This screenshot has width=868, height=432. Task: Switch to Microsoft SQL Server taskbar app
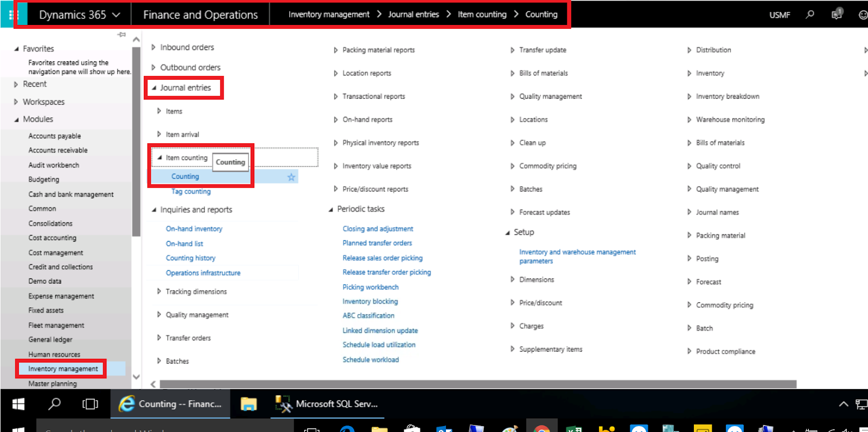(327, 404)
